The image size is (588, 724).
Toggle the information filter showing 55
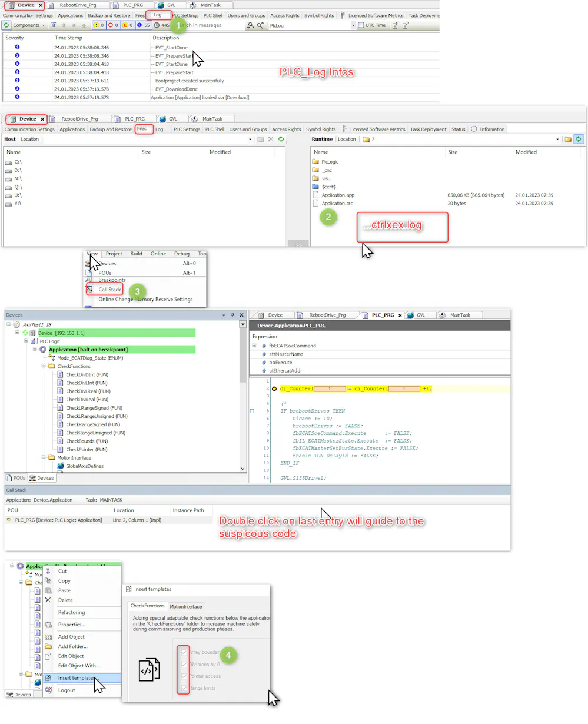click(x=144, y=25)
